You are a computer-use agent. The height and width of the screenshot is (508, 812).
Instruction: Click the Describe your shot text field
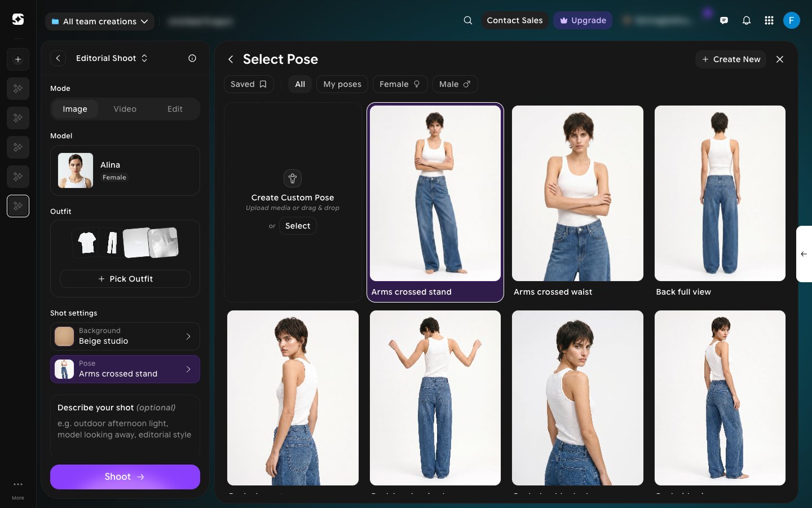coord(125,426)
